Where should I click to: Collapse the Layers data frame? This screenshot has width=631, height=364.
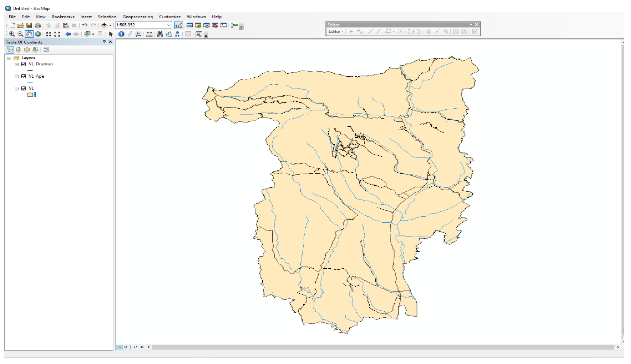click(10, 58)
